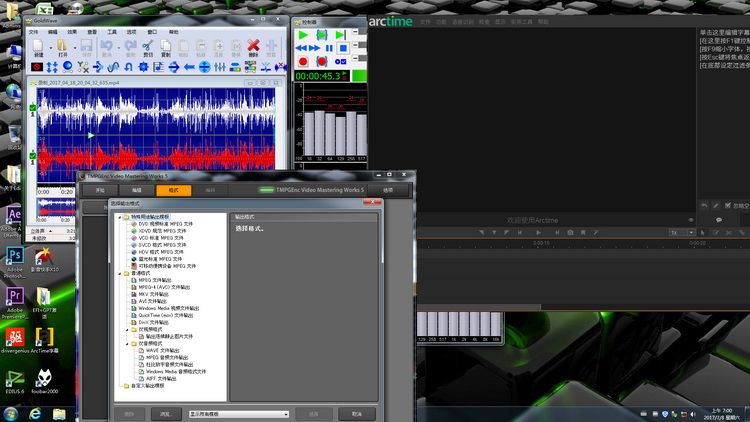The height and width of the screenshot is (422, 750).
Task: Toggle GoldWave left (white) channel checkbox
Action: (x=33, y=108)
